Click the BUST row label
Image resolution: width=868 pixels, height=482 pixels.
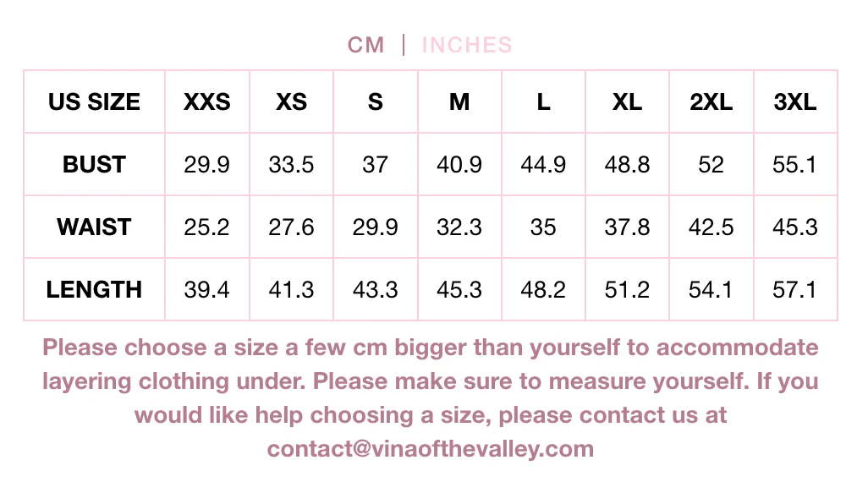(x=94, y=164)
